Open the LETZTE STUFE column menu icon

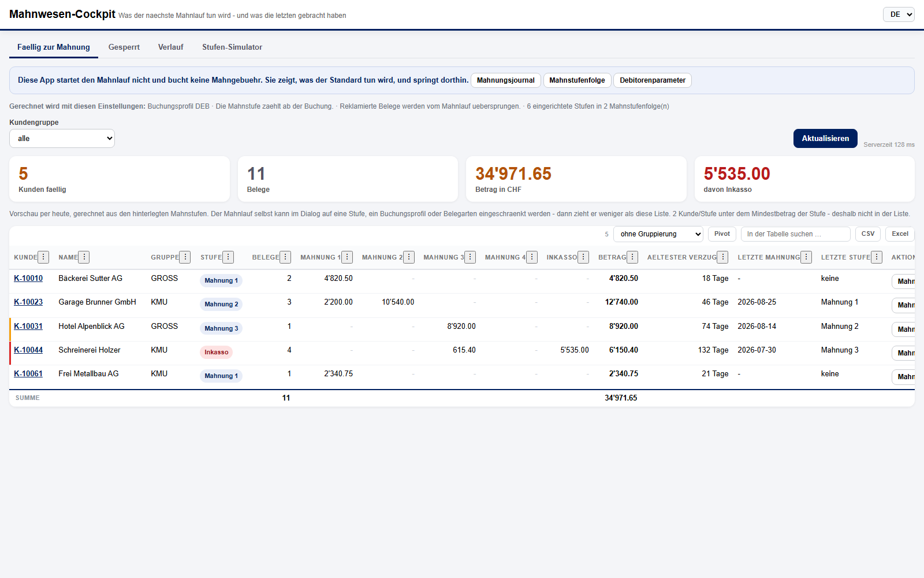(x=877, y=257)
